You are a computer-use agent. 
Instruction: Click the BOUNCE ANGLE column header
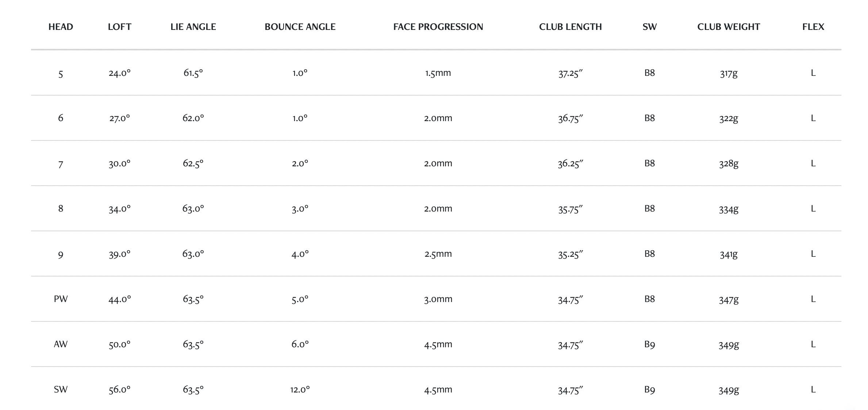pos(300,27)
